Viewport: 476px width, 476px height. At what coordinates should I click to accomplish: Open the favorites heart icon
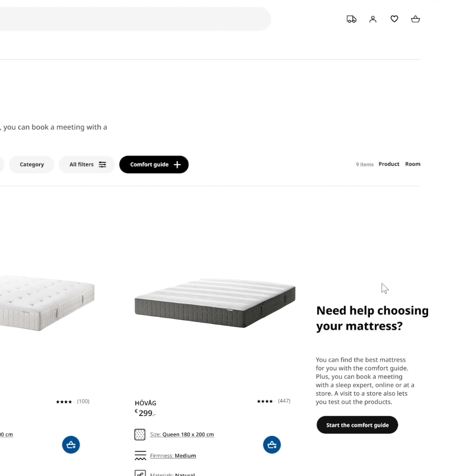[x=394, y=19]
